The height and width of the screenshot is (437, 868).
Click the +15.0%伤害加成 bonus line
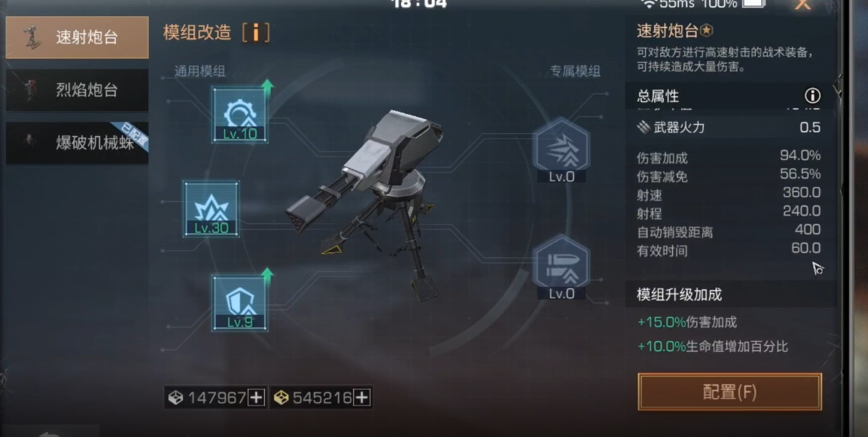click(687, 322)
